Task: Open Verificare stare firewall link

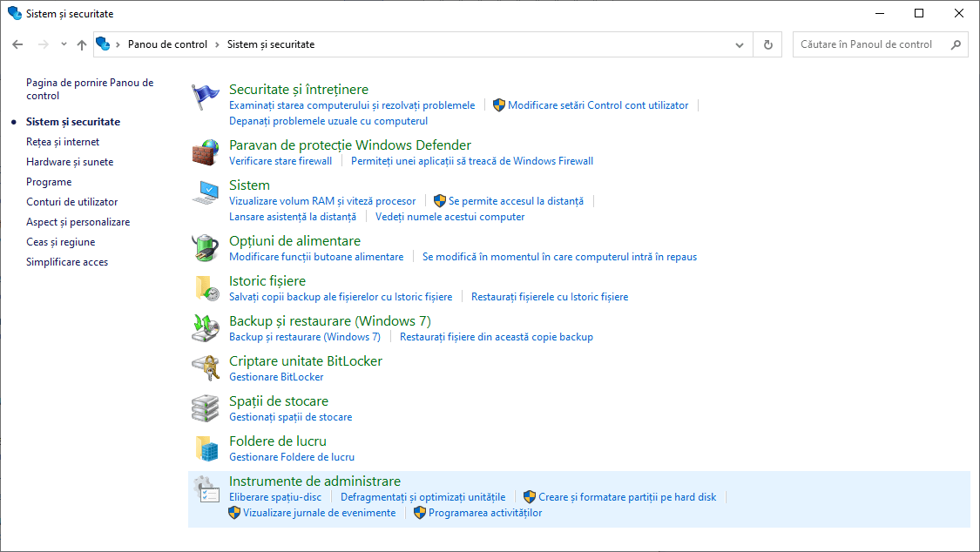Action: (280, 161)
